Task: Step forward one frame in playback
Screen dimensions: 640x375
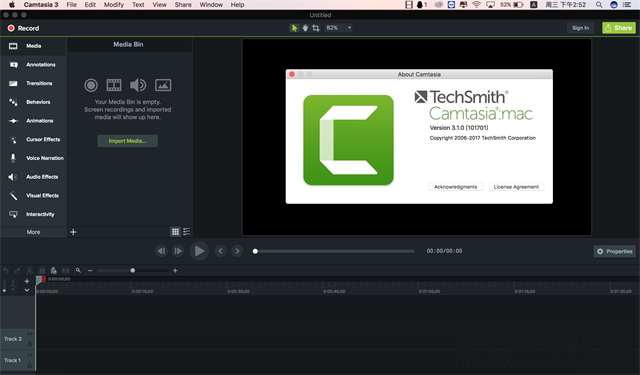Action: 178,251
